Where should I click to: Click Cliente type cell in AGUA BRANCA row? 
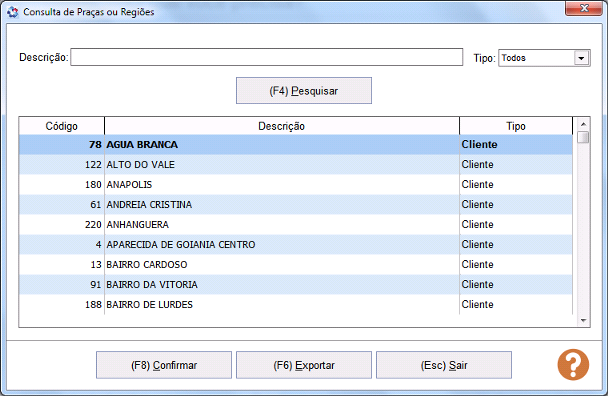pos(516,145)
